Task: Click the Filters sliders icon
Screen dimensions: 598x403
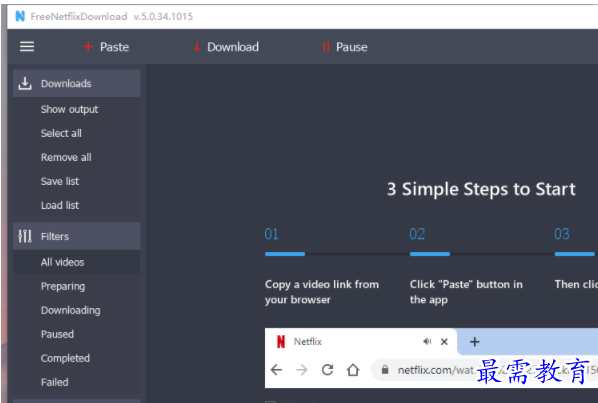Action: 25,236
